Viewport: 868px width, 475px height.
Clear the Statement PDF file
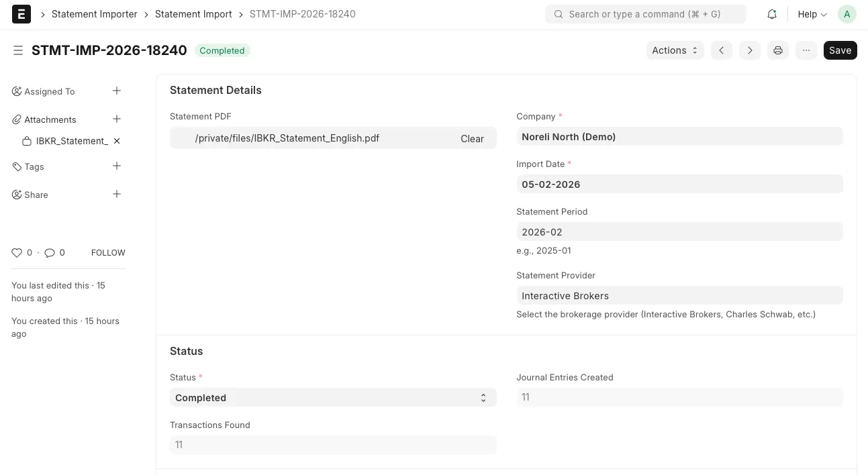click(472, 139)
